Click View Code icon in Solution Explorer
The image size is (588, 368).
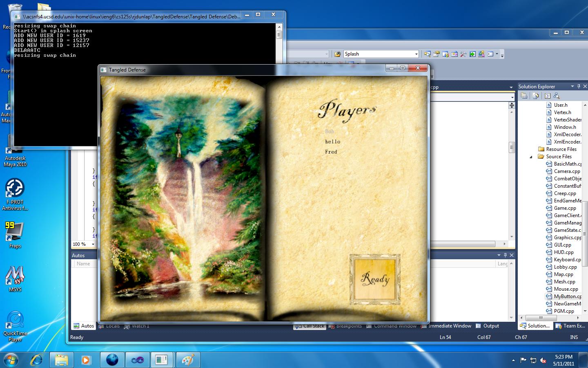[x=548, y=96]
